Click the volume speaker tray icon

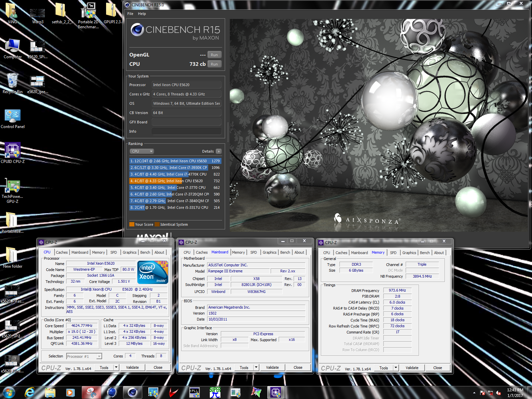pyautogui.click(x=498, y=393)
